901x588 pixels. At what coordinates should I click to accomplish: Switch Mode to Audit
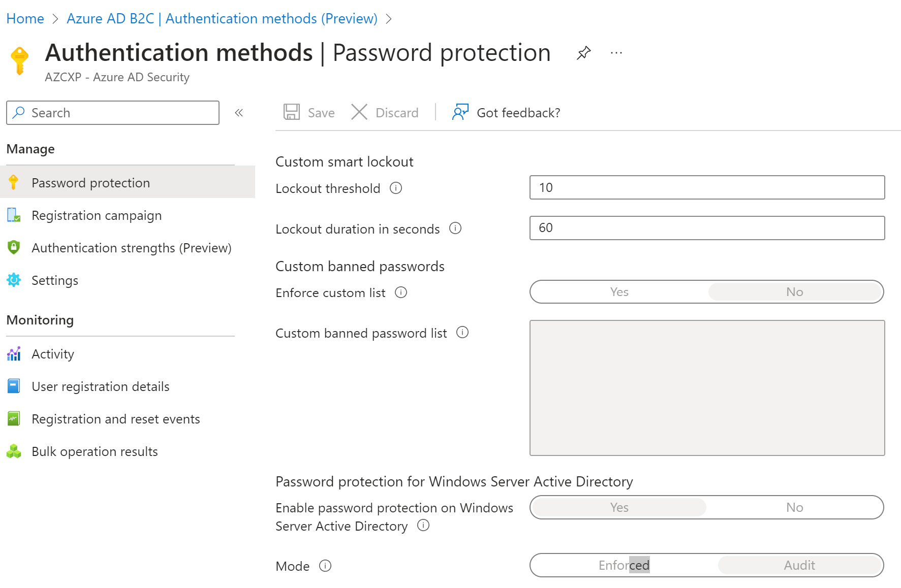pos(799,565)
